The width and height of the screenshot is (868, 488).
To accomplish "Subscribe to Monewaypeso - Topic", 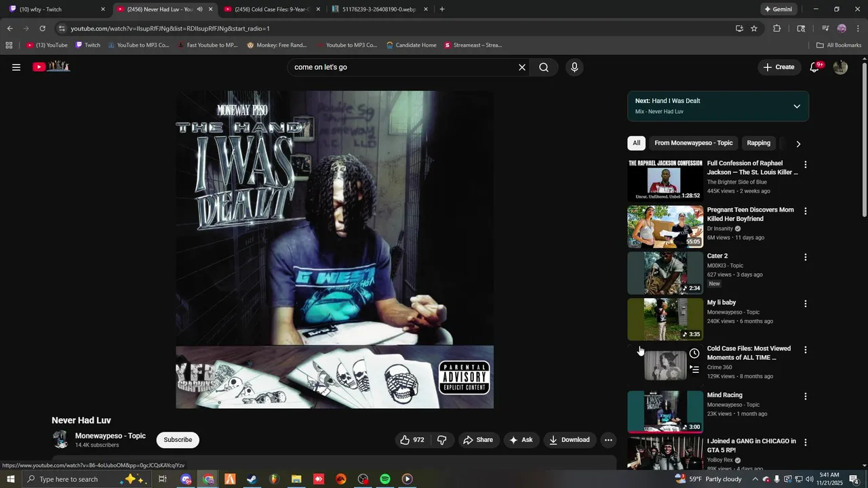I will pyautogui.click(x=178, y=440).
